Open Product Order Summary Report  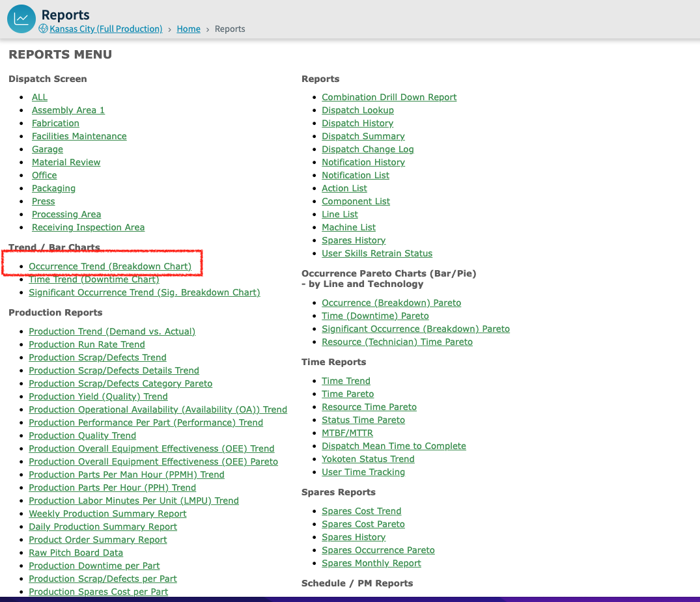pyautogui.click(x=98, y=540)
